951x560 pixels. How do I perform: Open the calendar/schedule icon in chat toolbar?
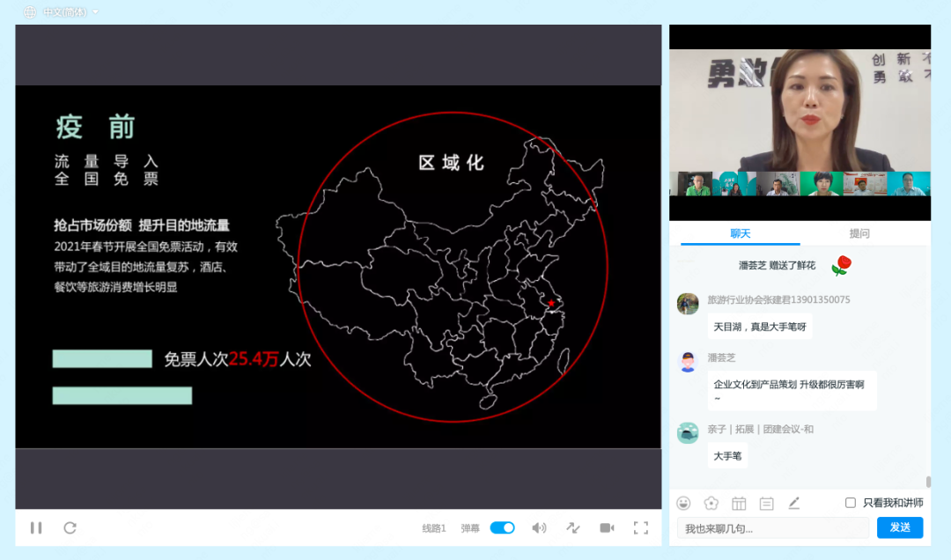tap(739, 503)
